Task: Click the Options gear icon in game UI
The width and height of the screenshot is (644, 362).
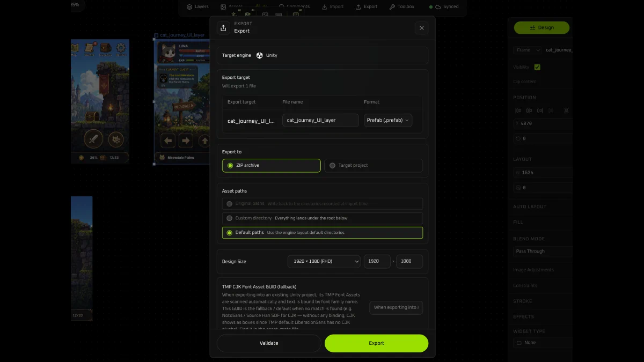Action: pyautogui.click(x=121, y=48)
